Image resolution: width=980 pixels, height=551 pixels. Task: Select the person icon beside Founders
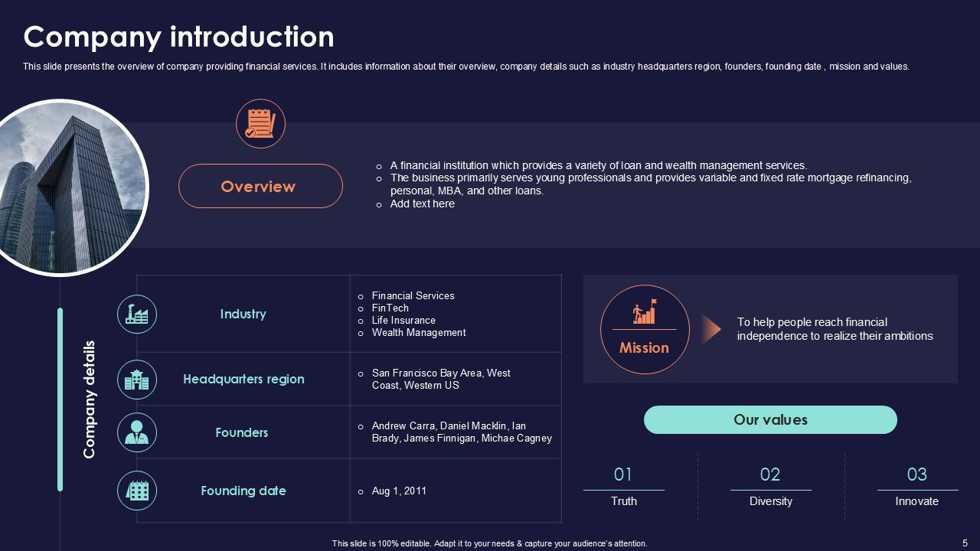137,432
